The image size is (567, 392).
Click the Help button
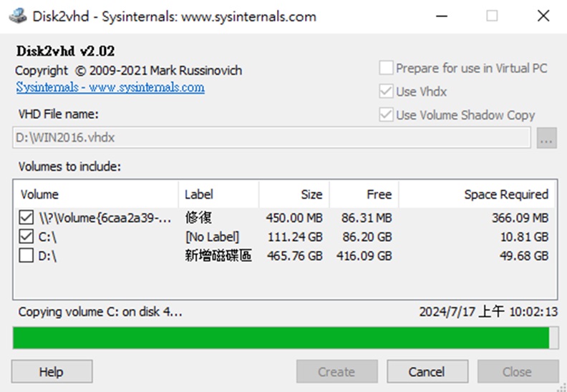click(52, 371)
